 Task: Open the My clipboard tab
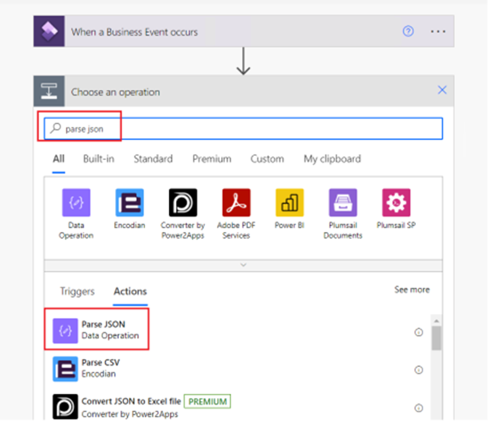(333, 159)
